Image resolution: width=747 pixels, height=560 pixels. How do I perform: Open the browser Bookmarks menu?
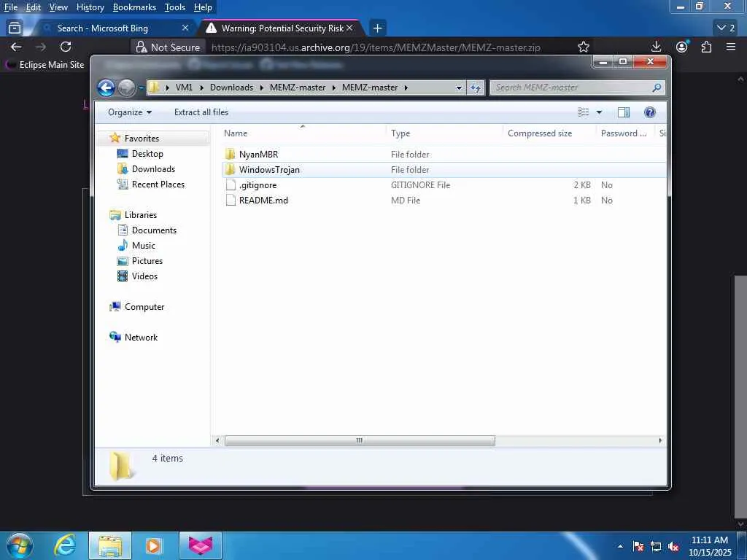click(x=134, y=7)
